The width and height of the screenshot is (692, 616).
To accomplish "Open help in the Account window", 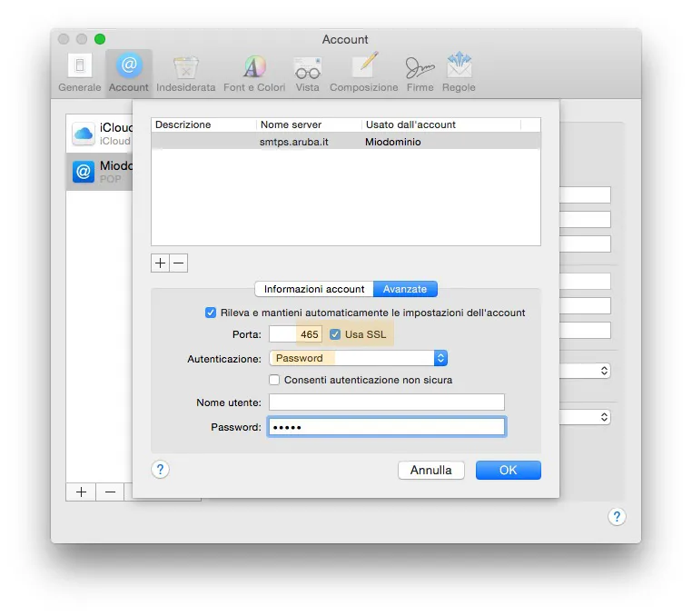I will click(617, 516).
